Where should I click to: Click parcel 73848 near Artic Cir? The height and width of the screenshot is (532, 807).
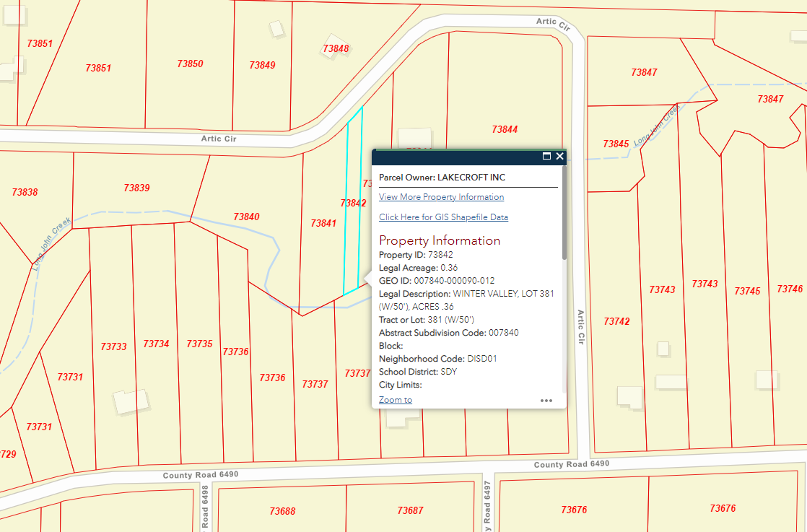[x=336, y=49]
